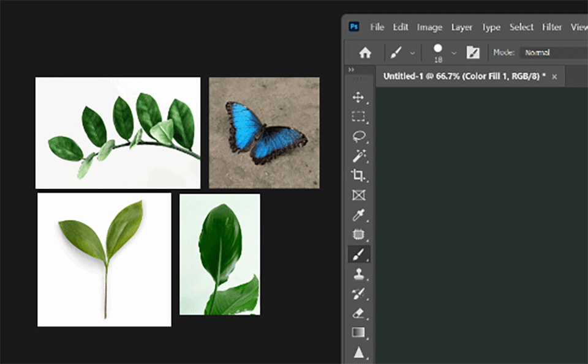The width and height of the screenshot is (588, 364).
Task: Open the brush size 18 preset picker
Action: (x=437, y=53)
